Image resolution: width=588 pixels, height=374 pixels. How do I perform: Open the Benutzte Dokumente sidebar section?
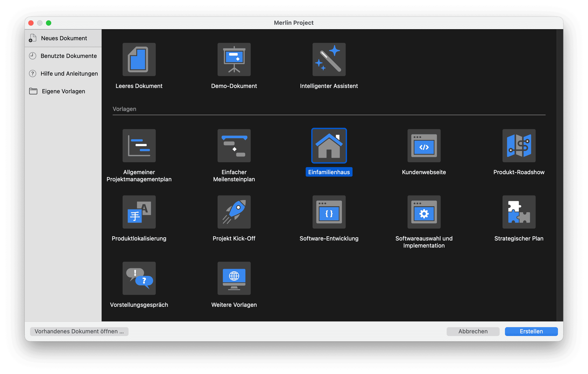tap(63, 56)
